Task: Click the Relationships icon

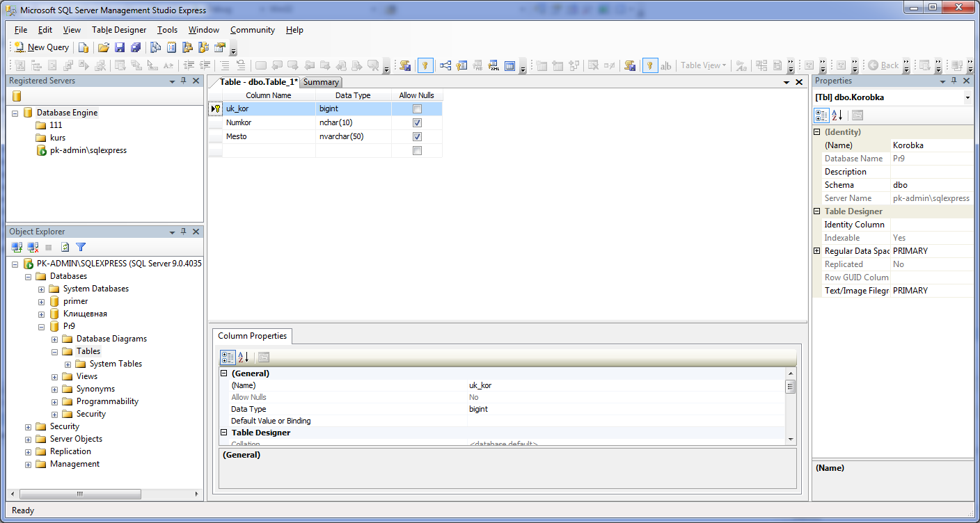Action: (445, 65)
